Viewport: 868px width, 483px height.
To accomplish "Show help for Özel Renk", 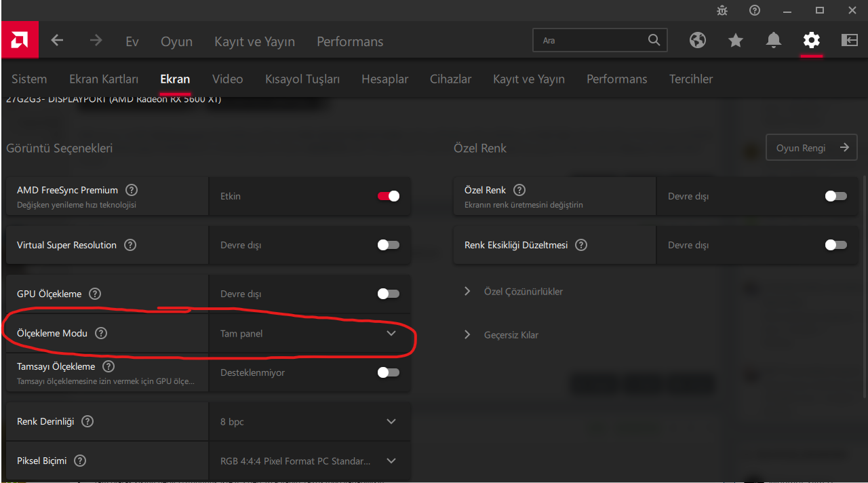I will 519,191.
